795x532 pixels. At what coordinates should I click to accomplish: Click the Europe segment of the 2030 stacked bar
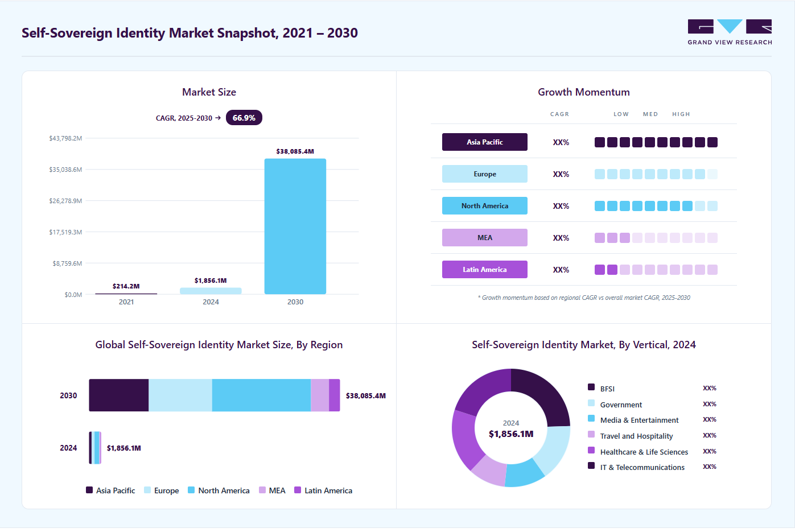pyautogui.click(x=180, y=395)
